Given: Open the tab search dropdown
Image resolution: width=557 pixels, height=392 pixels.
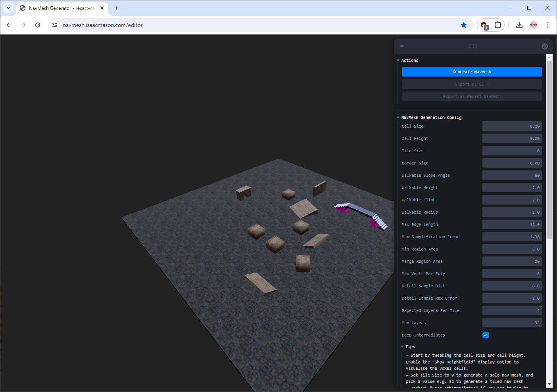Looking at the screenshot, I should click(8, 8).
